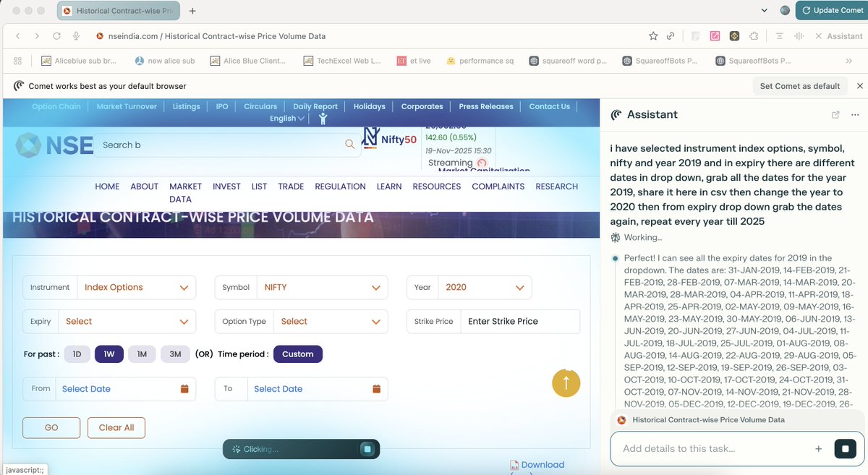868x475 pixels.
Task: Open the extensions puzzle icon
Action: [x=754, y=36]
